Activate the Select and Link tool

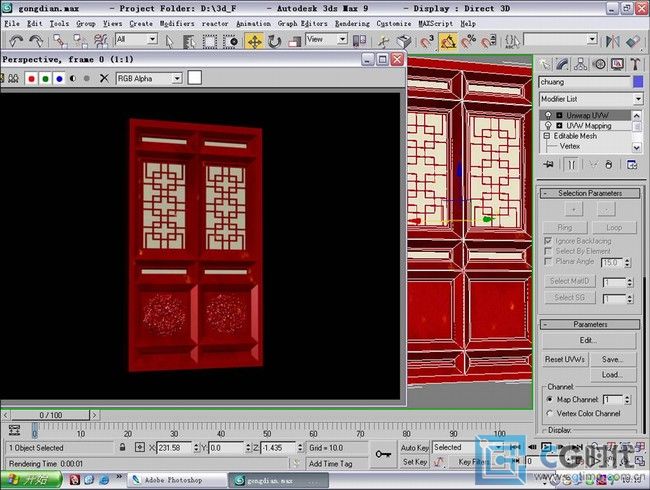click(60, 41)
